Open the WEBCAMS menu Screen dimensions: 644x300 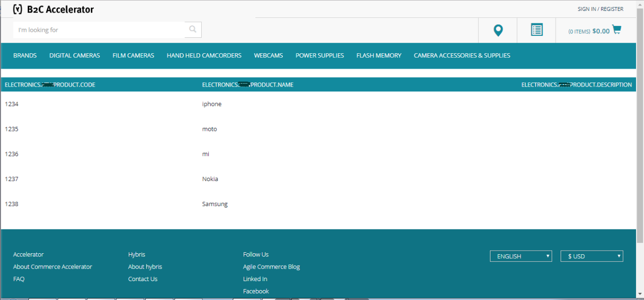268,56
